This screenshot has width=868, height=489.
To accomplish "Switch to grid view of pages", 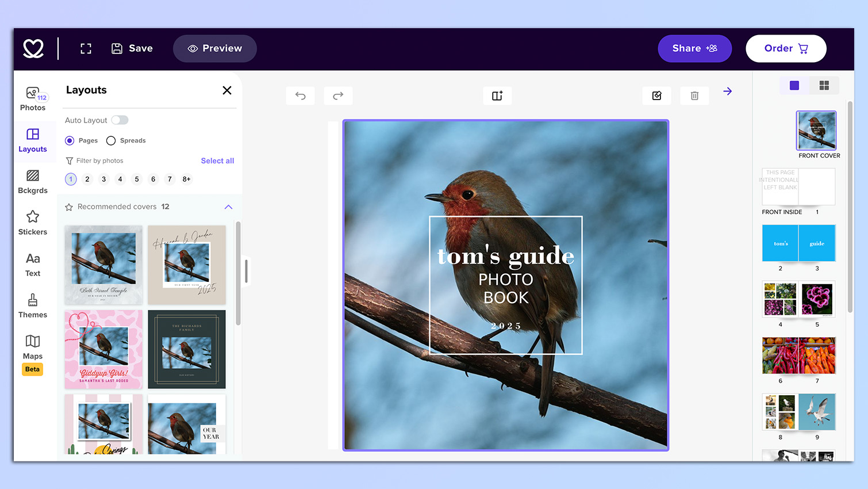I will click(x=824, y=85).
